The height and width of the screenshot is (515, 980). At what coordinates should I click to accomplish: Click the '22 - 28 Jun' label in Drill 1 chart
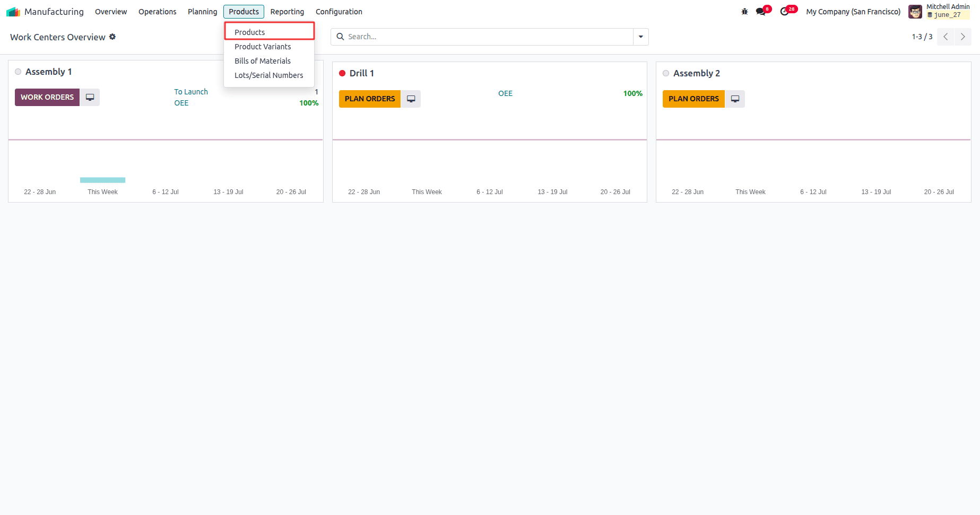click(364, 192)
